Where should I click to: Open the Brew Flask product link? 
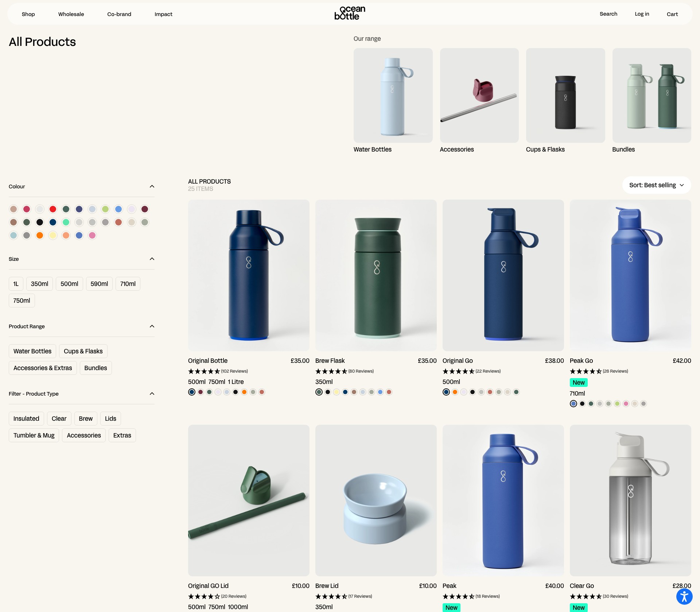330,361
